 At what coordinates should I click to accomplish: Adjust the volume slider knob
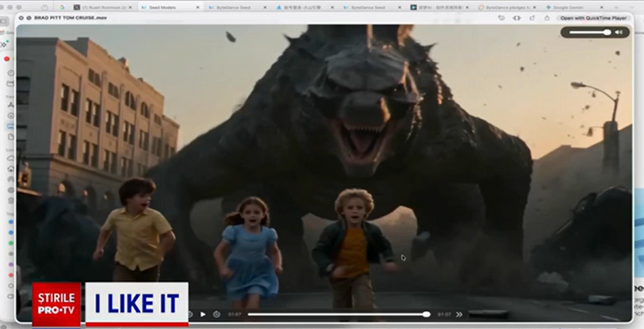(x=607, y=32)
